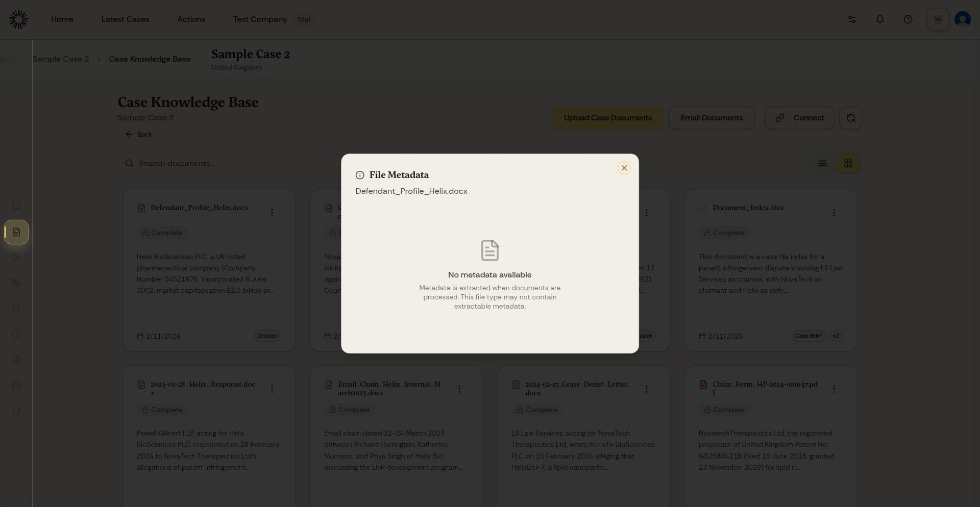Open the preferences sliders icon near the avatar
This screenshot has height=507, width=980.
tap(851, 19)
